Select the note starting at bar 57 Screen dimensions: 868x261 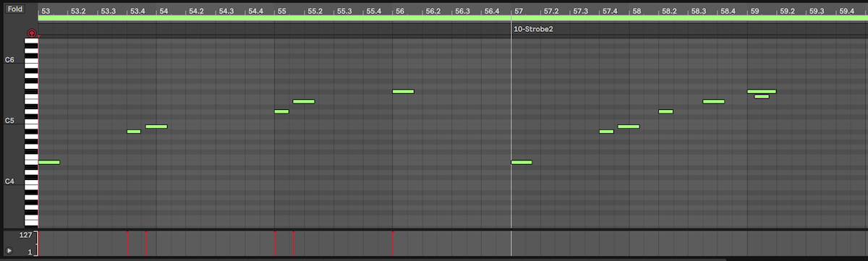click(522, 162)
